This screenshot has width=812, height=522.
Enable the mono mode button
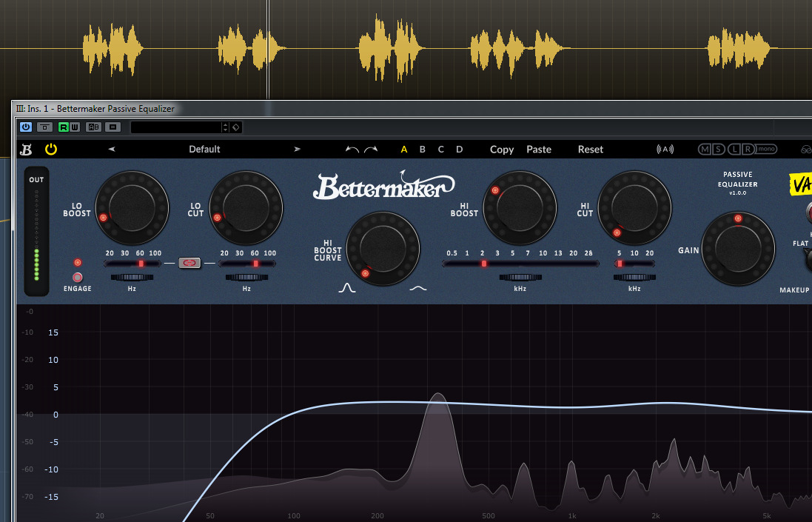[766, 149]
